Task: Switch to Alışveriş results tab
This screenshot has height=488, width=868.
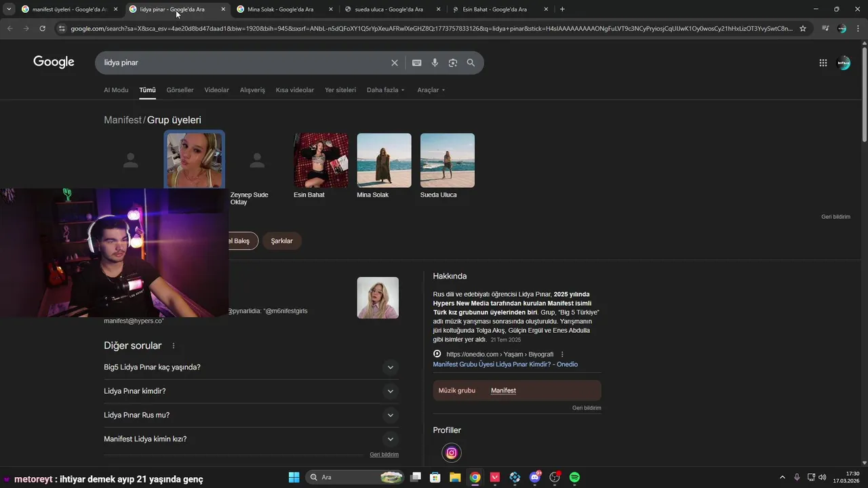Action: coord(252,90)
